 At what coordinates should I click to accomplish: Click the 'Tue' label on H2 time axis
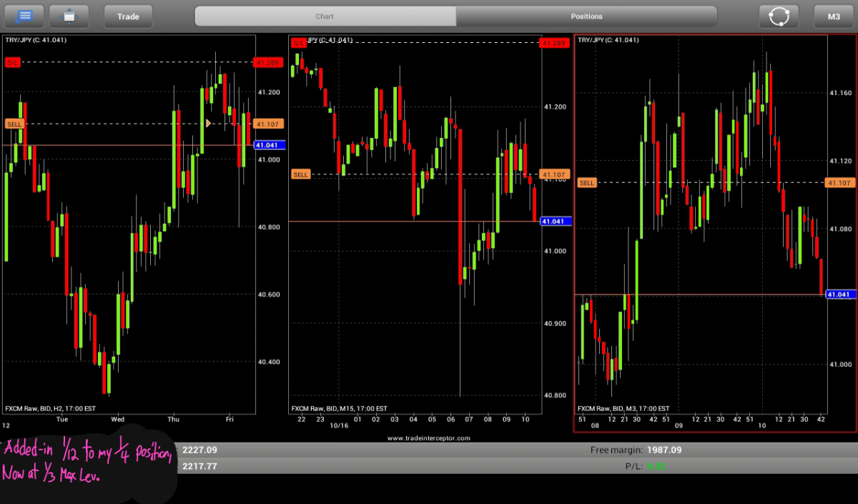click(62, 419)
